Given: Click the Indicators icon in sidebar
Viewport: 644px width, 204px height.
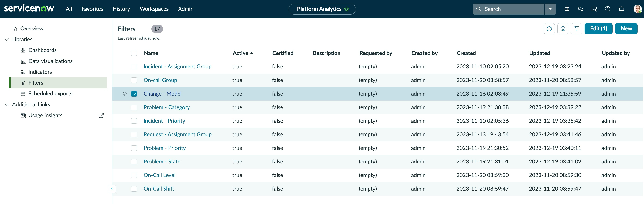Looking at the screenshot, I should (x=23, y=72).
